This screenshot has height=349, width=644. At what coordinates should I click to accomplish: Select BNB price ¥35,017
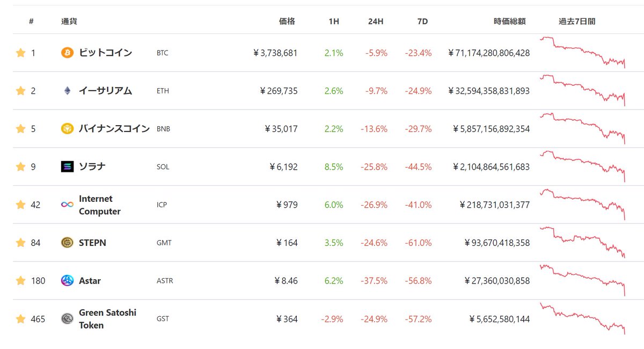click(x=281, y=129)
